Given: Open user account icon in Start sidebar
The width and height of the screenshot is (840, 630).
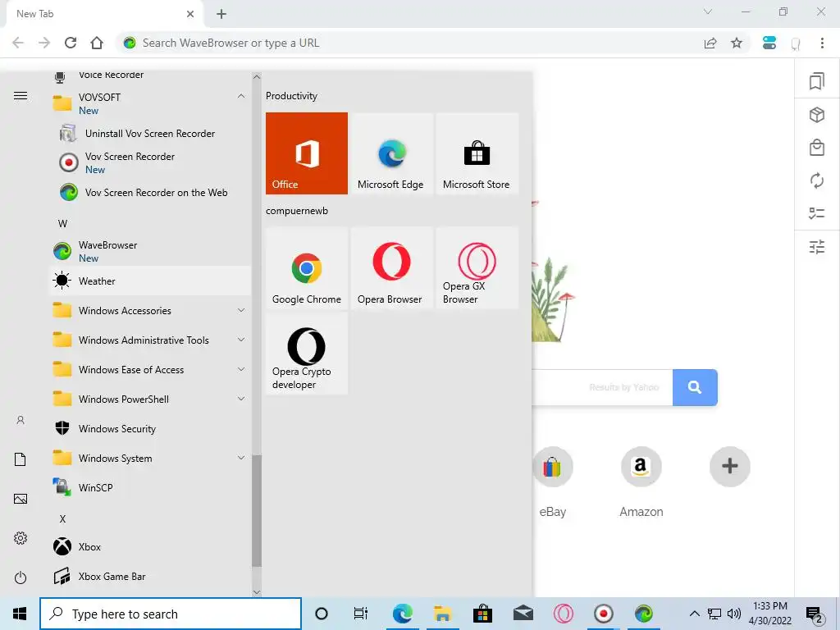Looking at the screenshot, I should point(21,420).
